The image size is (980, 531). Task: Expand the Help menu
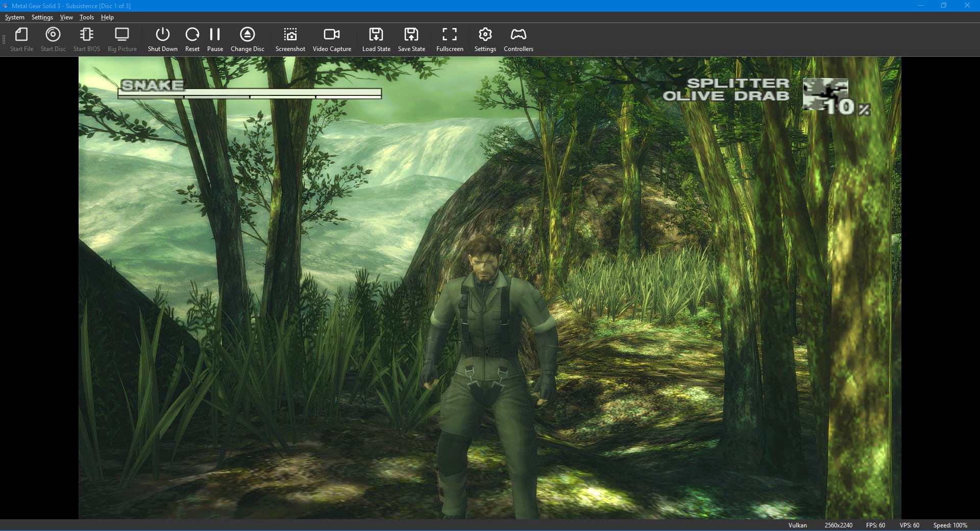pos(107,17)
